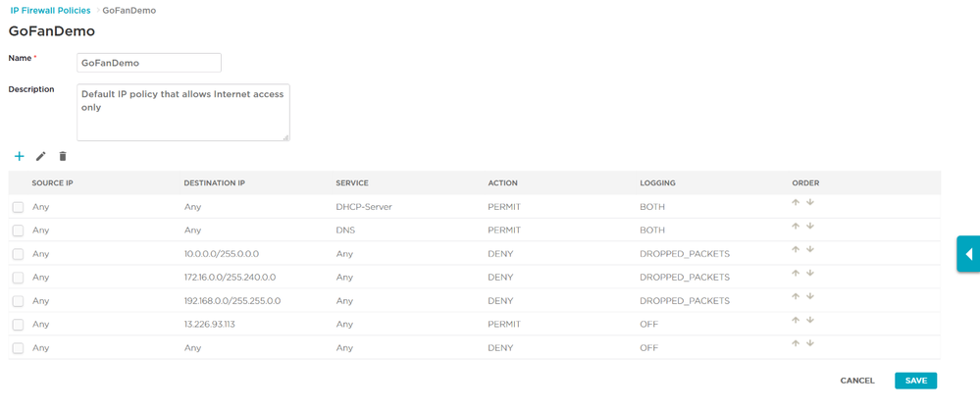Click BOTH logging in DHCP-Server row
The height and width of the screenshot is (411, 980).
pyautogui.click(x=652, y=207)
